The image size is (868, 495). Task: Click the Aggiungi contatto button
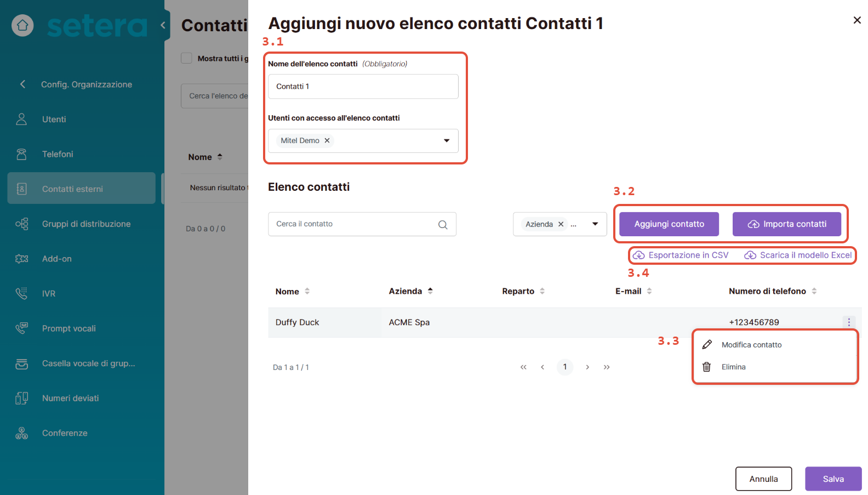(x=669, y=224)
